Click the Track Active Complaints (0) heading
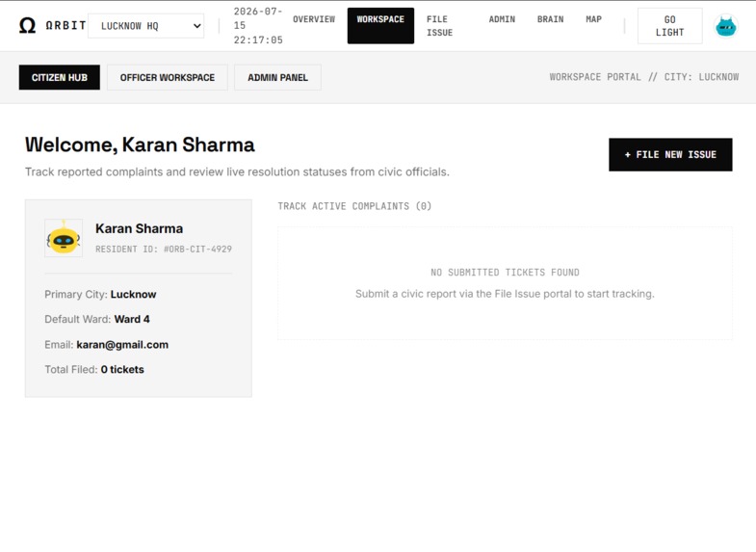 point(354,206)
